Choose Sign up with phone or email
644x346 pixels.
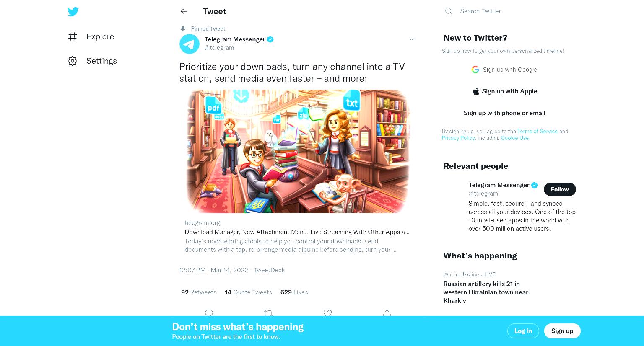pyautogui.click(x=504, y=113)
